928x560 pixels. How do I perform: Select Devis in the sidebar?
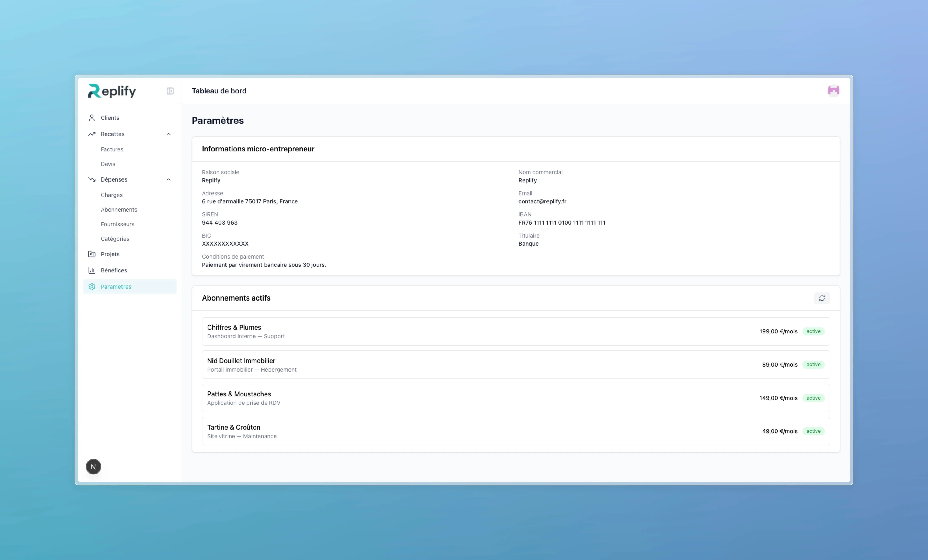pyautogui.click(x=108, y=164)
